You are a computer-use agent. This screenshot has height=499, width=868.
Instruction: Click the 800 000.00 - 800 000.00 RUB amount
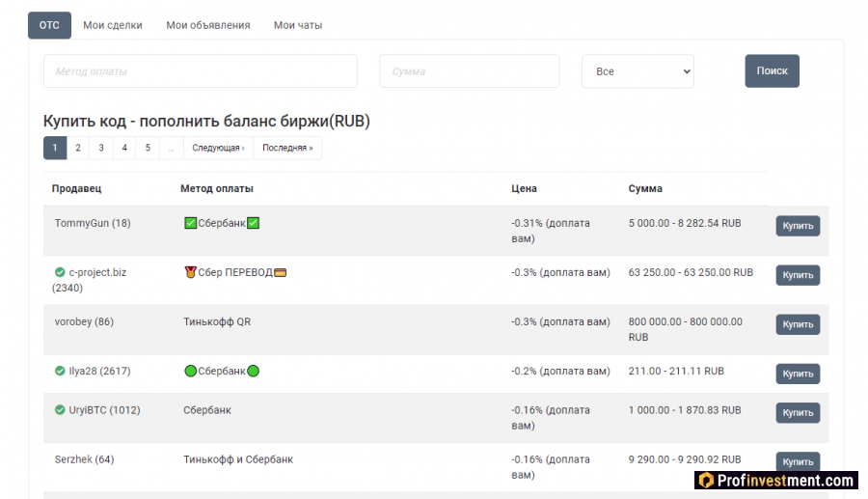click(686, 329)
